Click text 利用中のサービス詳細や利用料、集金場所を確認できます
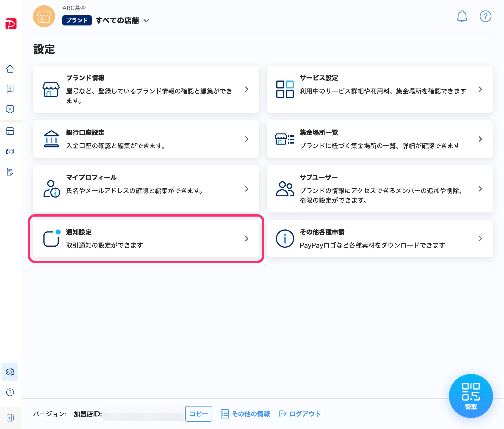This screenshot has width=504, height=429. pyautogui.click(x=383, y=91)
